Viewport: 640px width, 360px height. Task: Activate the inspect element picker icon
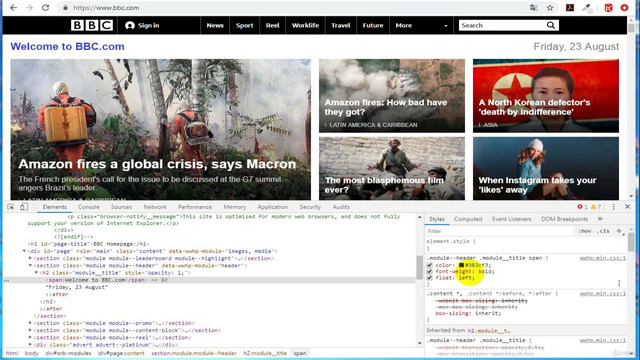point(11,207)
